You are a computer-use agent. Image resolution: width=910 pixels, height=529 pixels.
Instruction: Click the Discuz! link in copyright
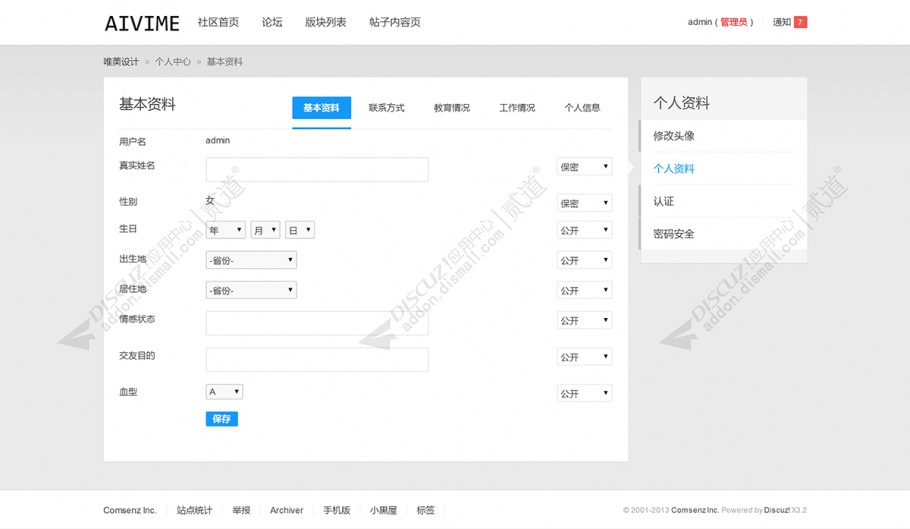tap(777, 510)
